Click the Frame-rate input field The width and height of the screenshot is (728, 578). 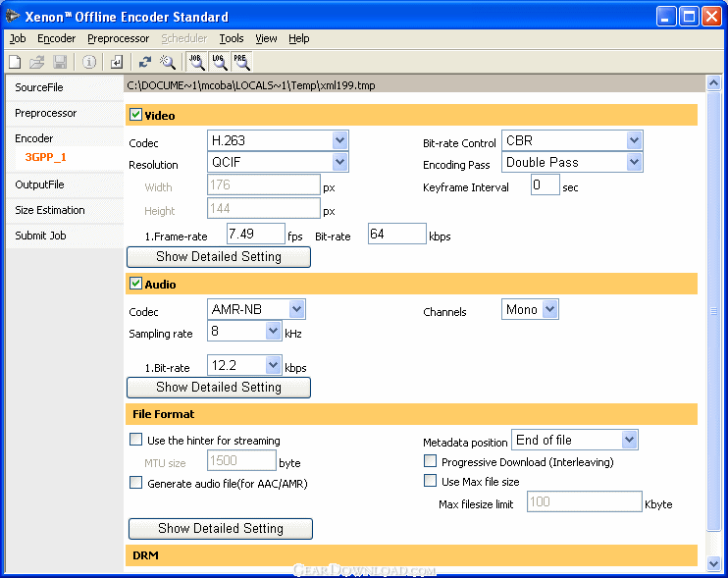coord(255,234)
